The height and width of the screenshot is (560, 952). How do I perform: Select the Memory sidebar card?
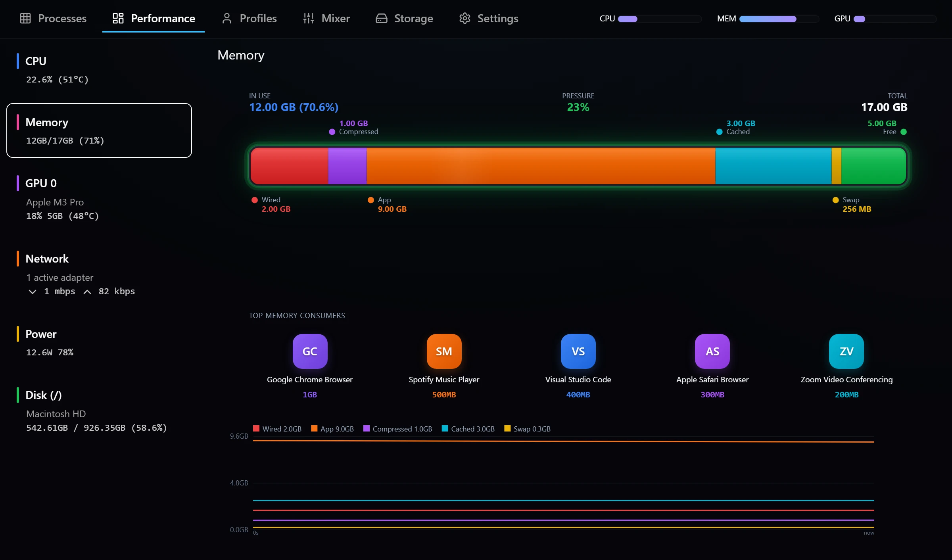(x=99, y=130)
